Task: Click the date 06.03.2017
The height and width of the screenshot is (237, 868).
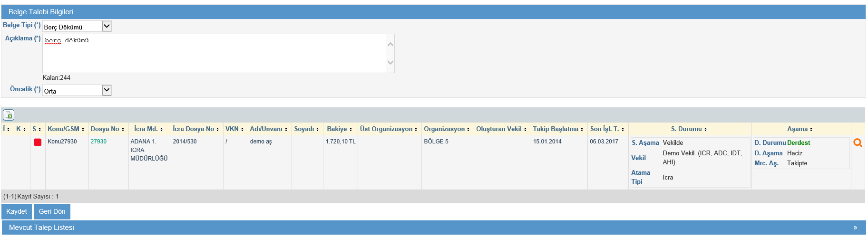Action: [604, 142]
